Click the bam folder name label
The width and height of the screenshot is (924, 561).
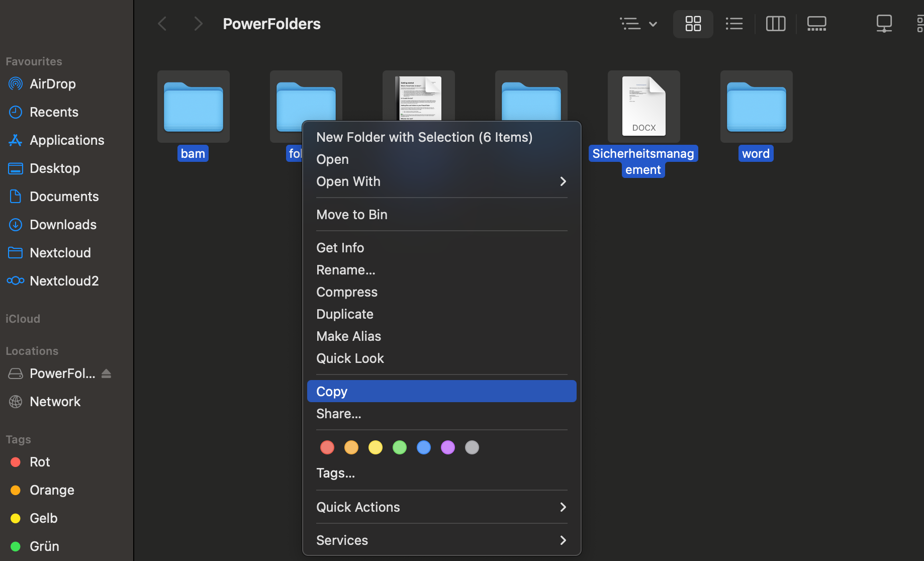193,153
